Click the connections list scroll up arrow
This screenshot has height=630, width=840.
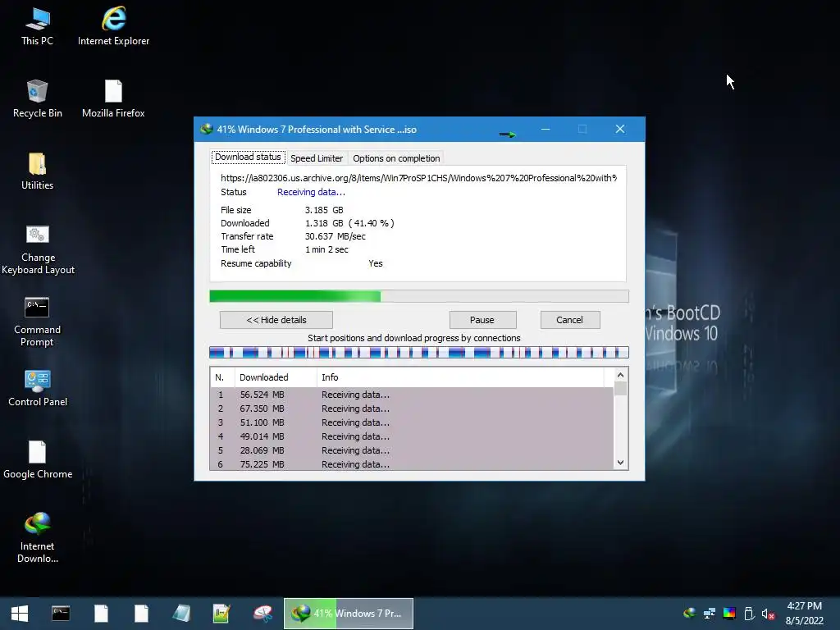(620, 375)
